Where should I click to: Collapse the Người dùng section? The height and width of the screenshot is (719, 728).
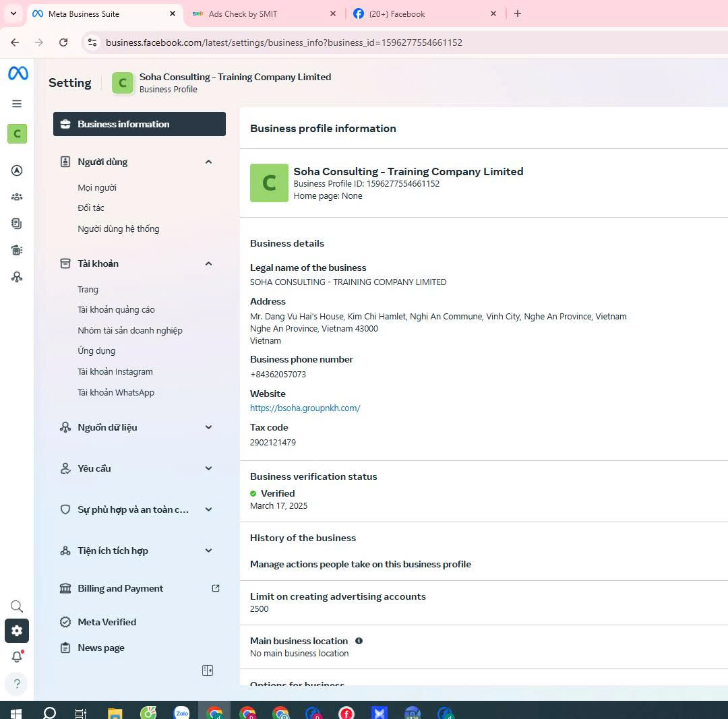(208, 162)
